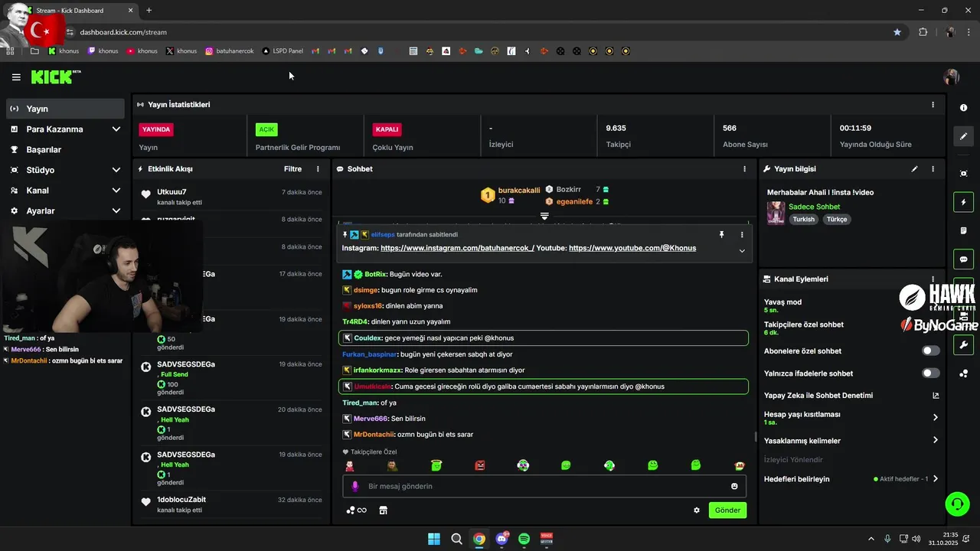The height and width of the screenshot is (551, 980).
Task: Bookmark this page with the star icon
Action: 897,32
